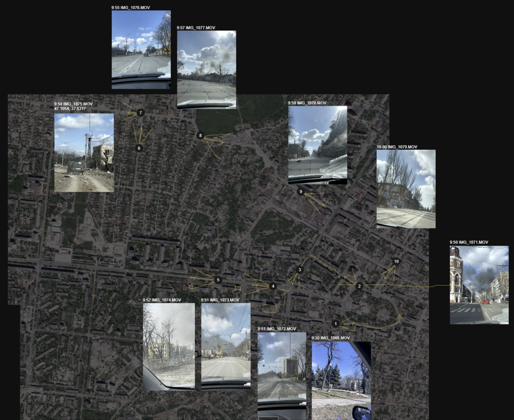Open the IMG_1077.MOV smoke plume thumbnail

click(206, 70)
